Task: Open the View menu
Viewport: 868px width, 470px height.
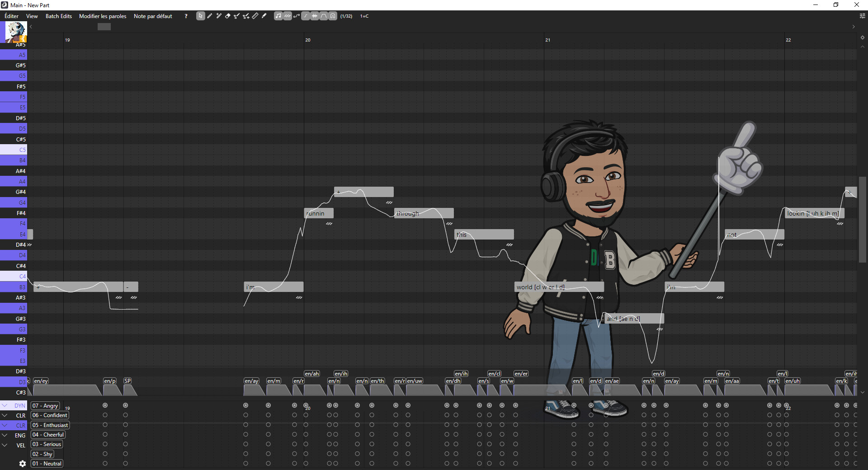Action: pyautogui.click(x=32, y=16)
